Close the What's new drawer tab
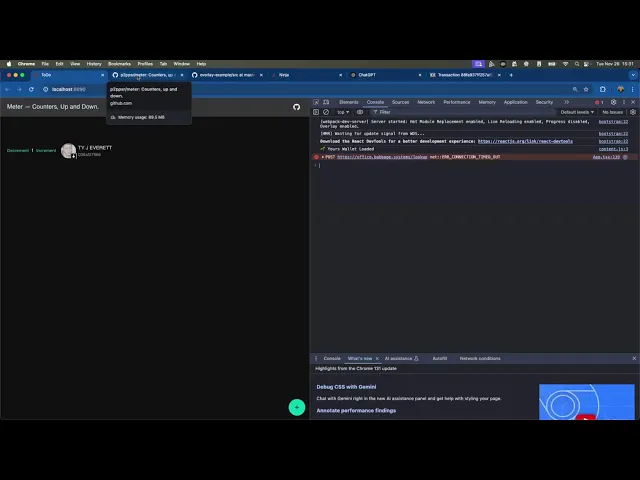 [377, 358]
